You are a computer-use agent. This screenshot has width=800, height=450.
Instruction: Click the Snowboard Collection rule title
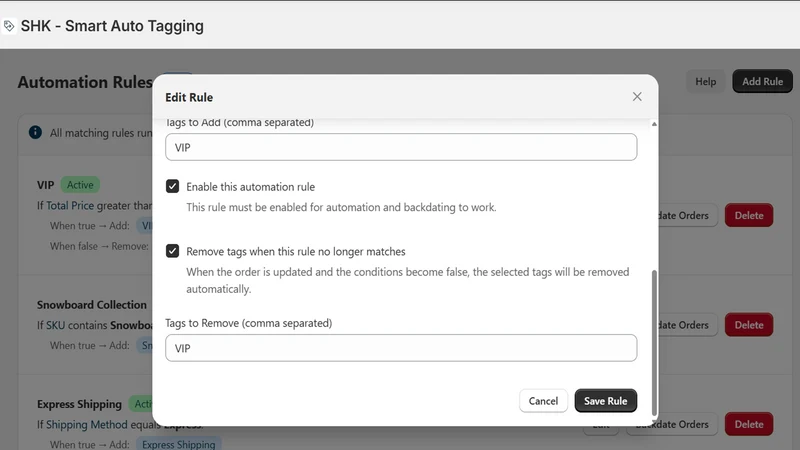click(92, 305)
